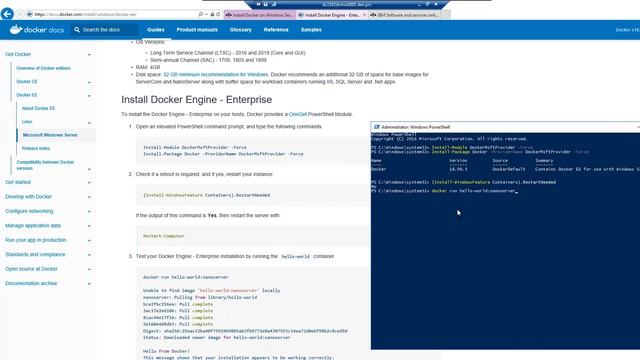Click the remote session bar signal icon

tap(274, 4)
